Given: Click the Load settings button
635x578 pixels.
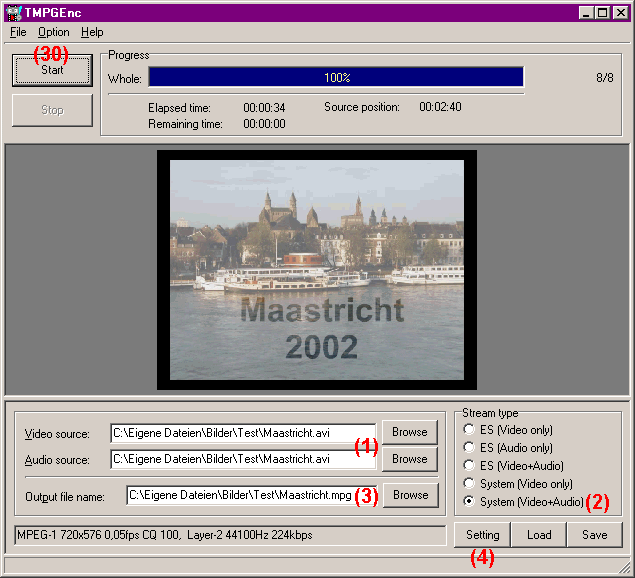Looking at the screenshot, I should click(539, 535).
